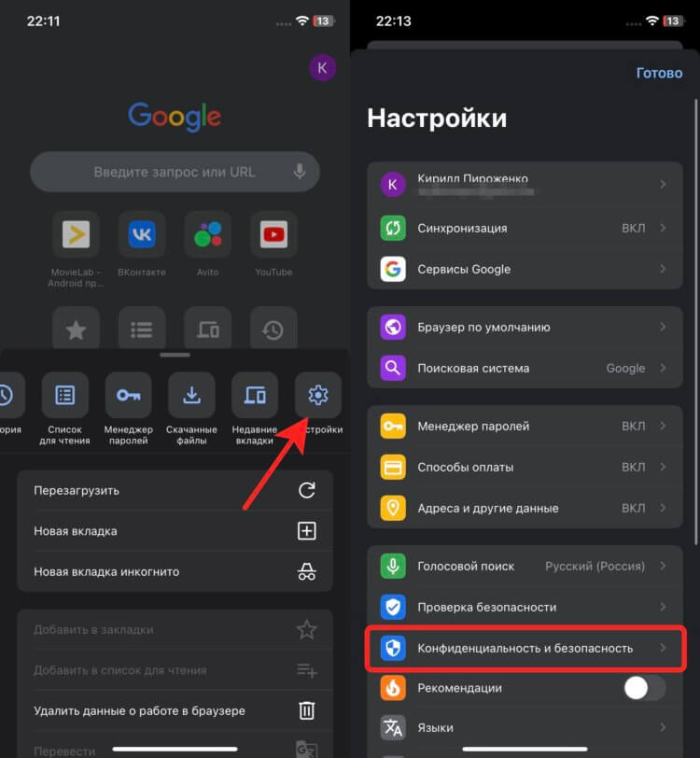Screen dimensions: 700x758
Task: Tap the search field 'Введите запрос или URL'
Action: click(175, 172)
